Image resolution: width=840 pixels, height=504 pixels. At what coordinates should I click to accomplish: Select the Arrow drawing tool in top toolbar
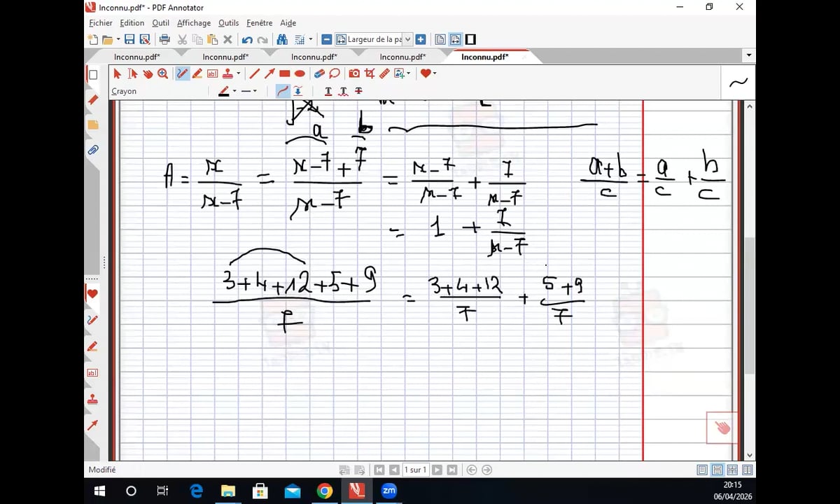click(269, 73)
